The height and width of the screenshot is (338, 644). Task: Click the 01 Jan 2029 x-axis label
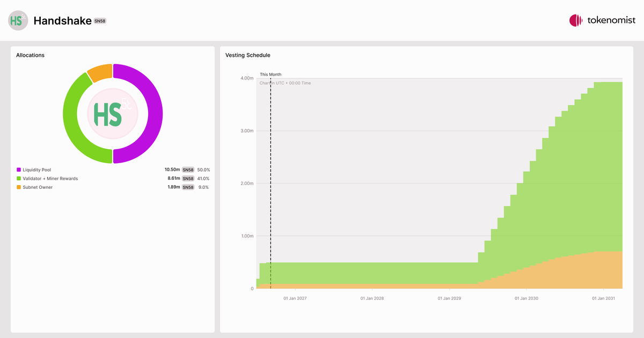click(449, 298)
